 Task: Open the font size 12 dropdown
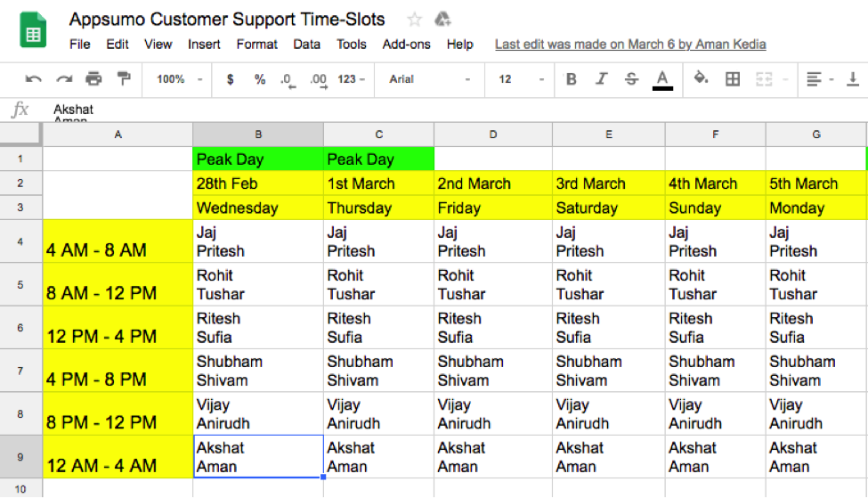[x=521, y=79]
